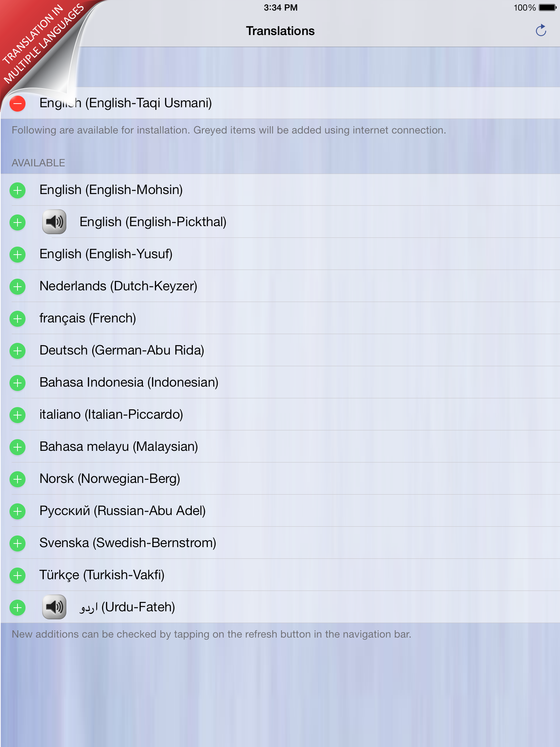Screen dimensions: 560x747
Task: Add English-Pickthal translation with green plus
Action: (17, 222)
